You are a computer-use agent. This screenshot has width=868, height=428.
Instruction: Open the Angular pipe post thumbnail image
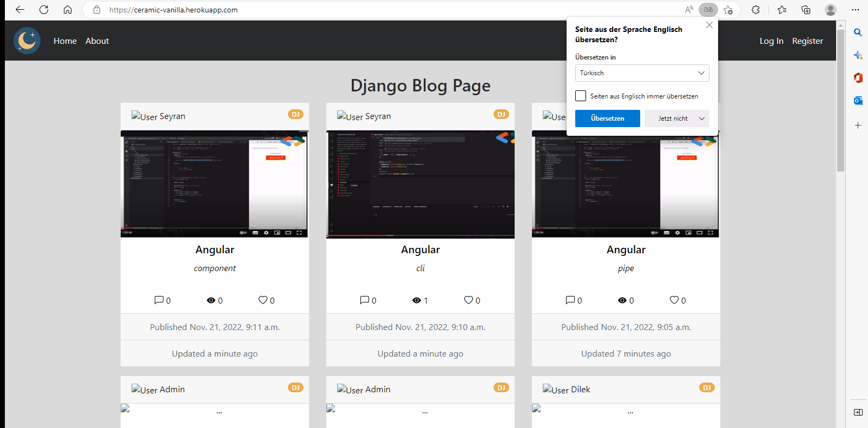pyautogui.click(x=626, y=184)
